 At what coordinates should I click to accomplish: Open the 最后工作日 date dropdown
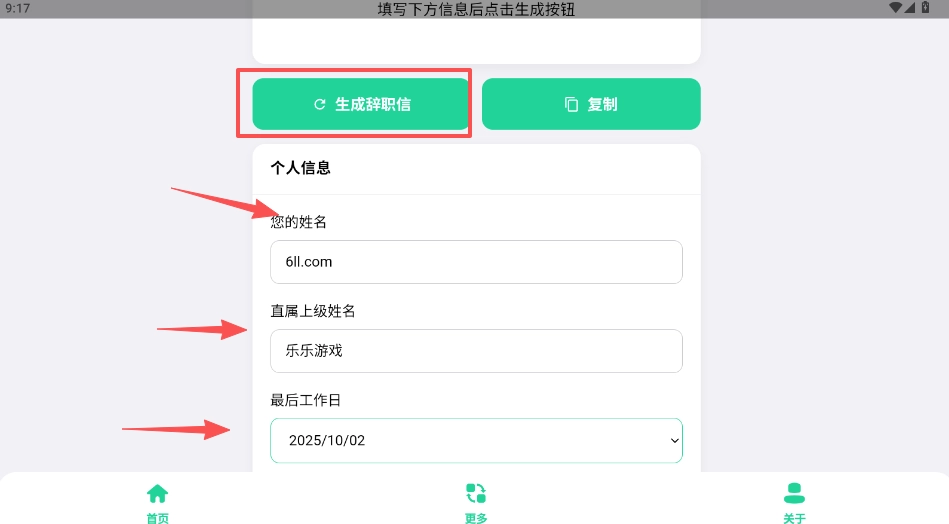(x=476, y=440)
